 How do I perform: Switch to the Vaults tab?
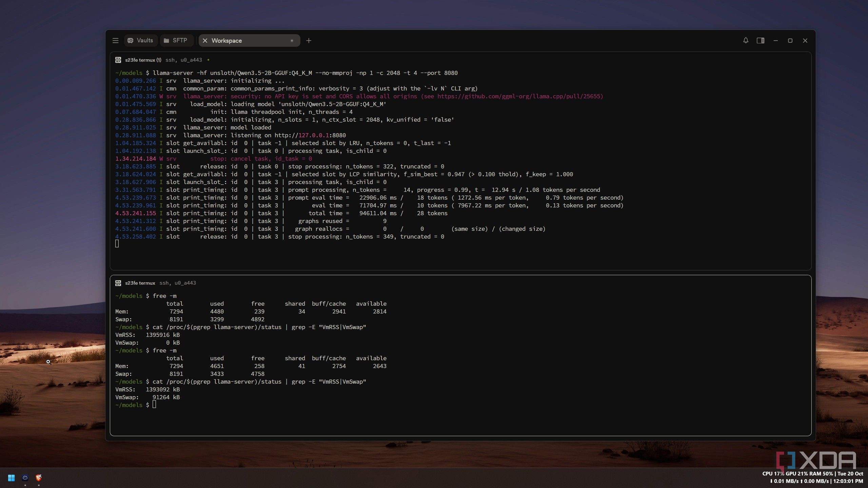tap(140, 40)
